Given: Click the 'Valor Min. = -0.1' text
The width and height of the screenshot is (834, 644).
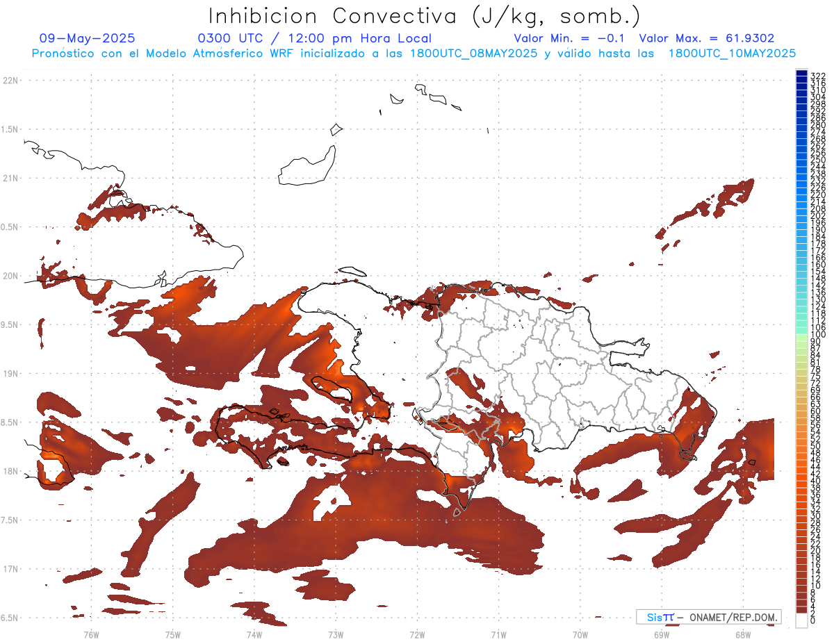Looking at the screenshot, I should 570,39.
